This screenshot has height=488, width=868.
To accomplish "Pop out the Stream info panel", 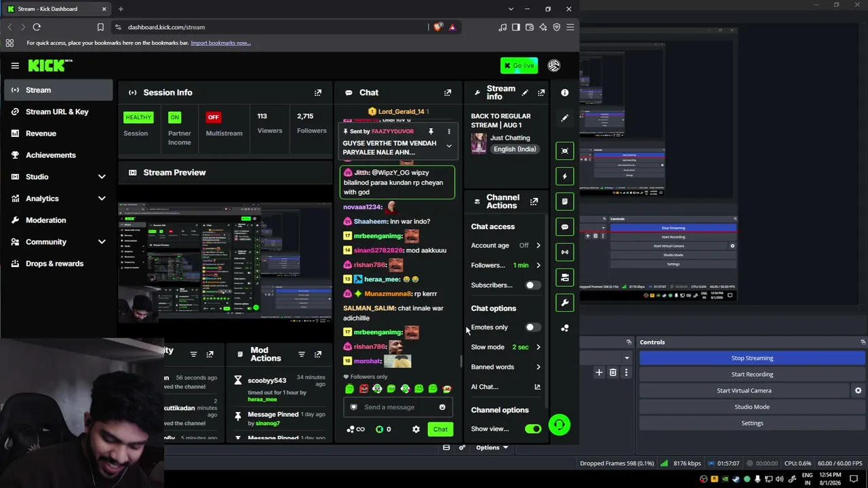I will (541, 93).
